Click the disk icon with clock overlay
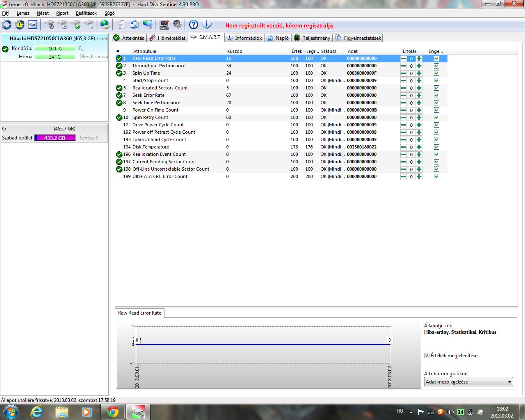This screenshot has width=525, height=420. point(62,25)
